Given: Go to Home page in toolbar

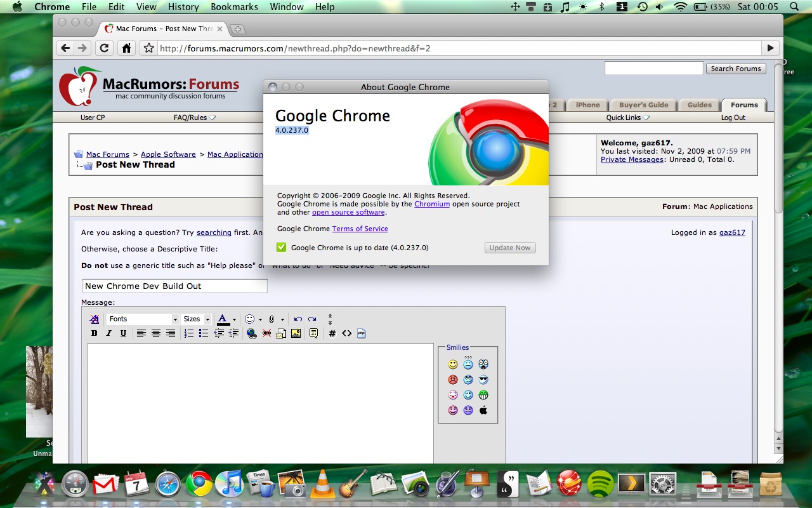Looking at the screenshot, I should point(127,48).
